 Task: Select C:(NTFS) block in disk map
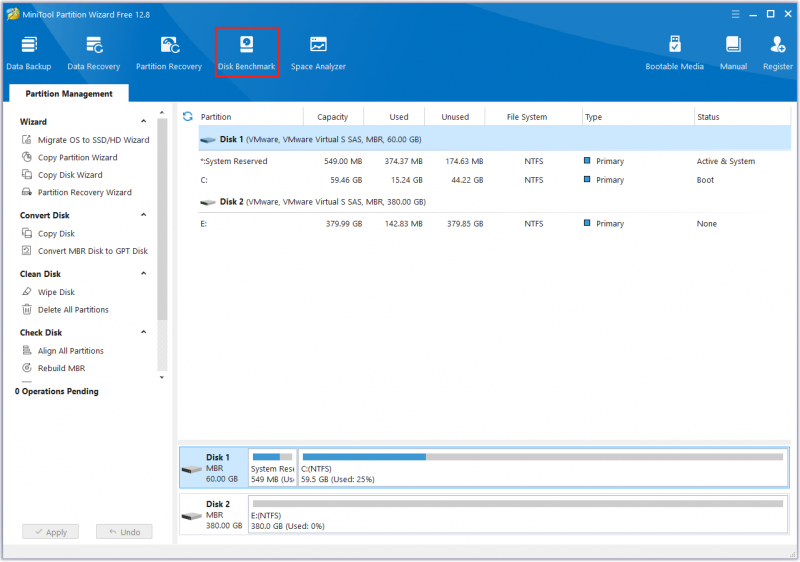pyautogui.click(x=543, y=467)
